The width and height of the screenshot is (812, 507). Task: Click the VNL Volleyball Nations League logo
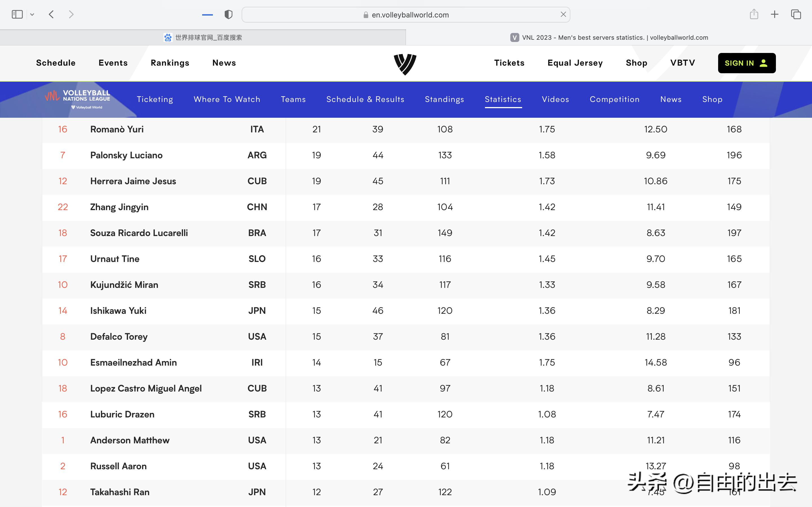pos(78,99)
